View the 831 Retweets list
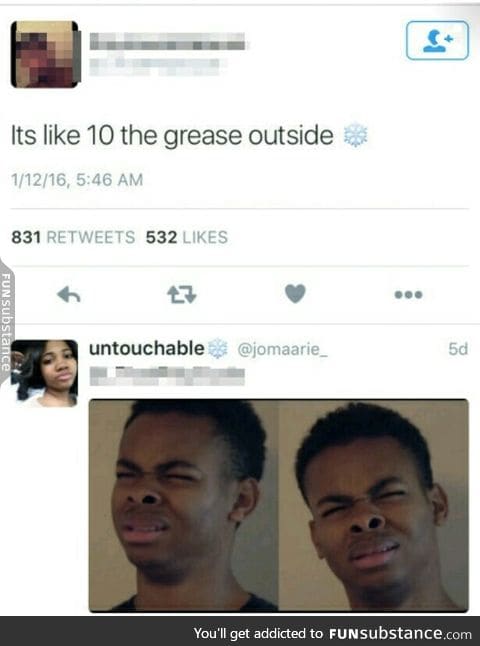The height and width of the screenshot is (646, 480). 73,237
